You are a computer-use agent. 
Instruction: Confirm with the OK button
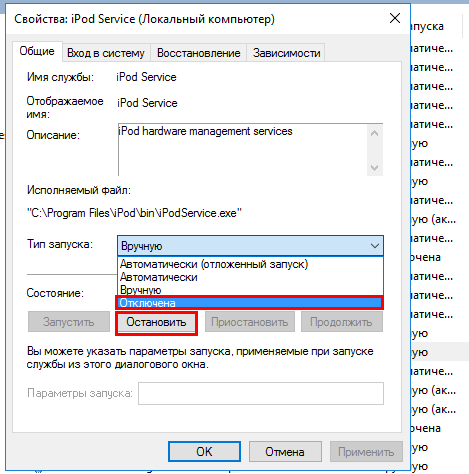(x=204, y=452)
